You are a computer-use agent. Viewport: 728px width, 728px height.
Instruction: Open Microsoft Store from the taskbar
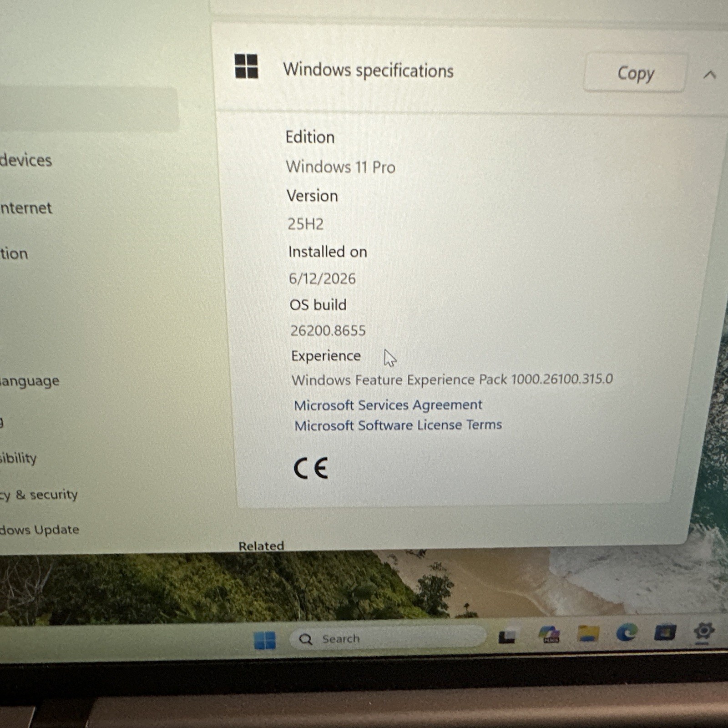coord(665,632)
